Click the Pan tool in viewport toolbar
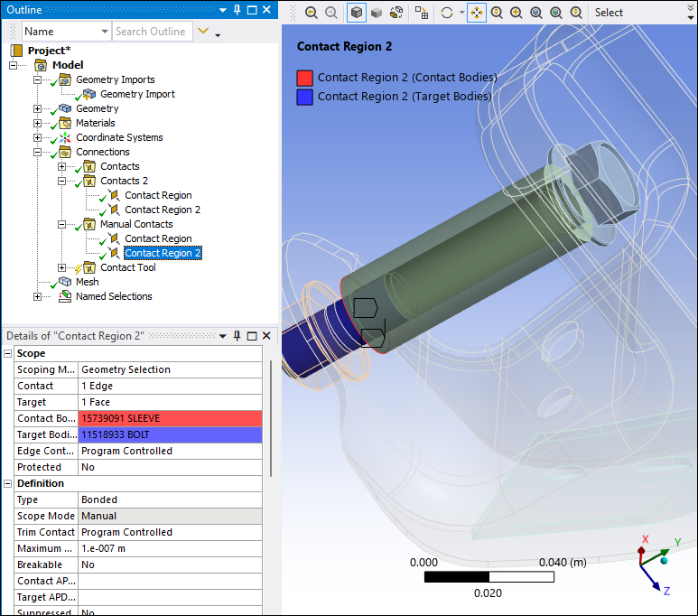 pyautogui.click(x=477, y=13)
